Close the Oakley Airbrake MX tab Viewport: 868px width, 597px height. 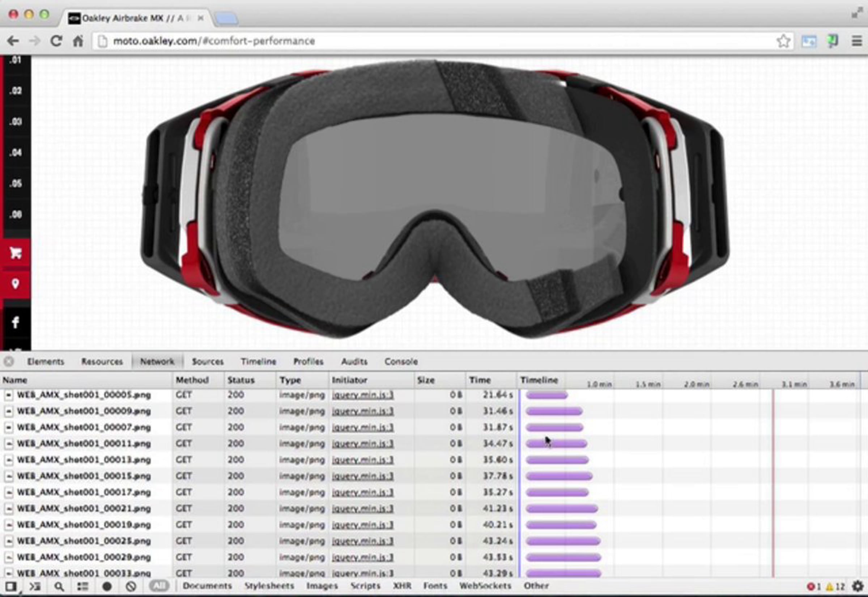click(x=201, y=18)
